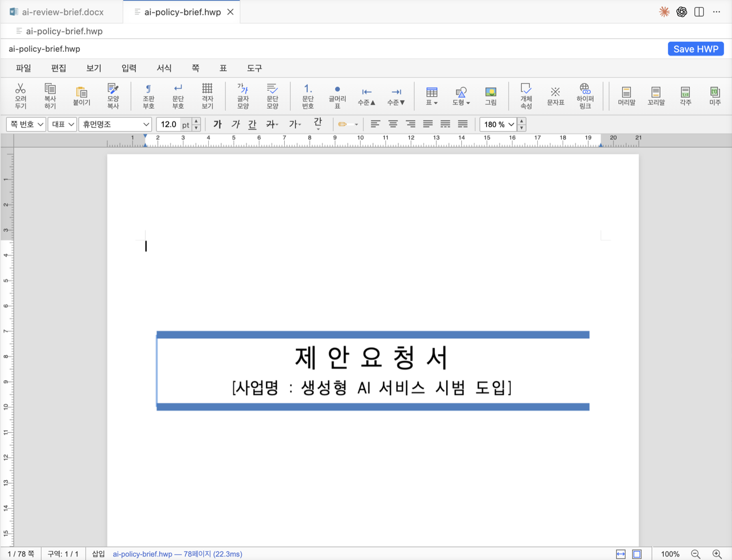732x560 pixels.
Task: Click fit-to-width icon in status bar
Action: point(621,554)
